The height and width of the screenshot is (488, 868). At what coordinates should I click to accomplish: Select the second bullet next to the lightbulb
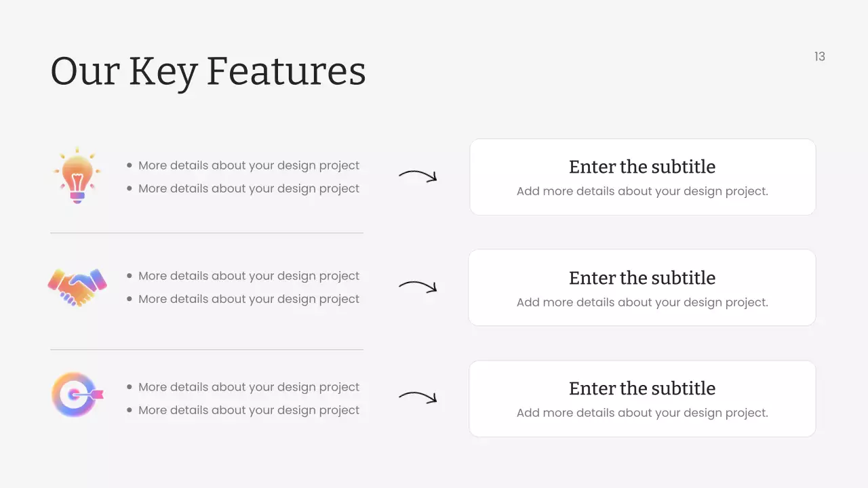pyautogui.click(x=249, y=188)
